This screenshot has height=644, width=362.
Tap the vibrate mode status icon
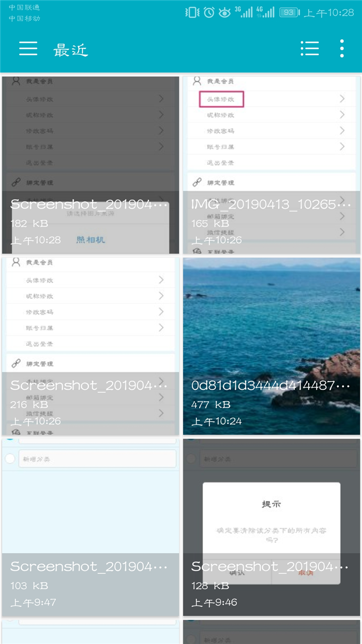[x=192, y=12]
